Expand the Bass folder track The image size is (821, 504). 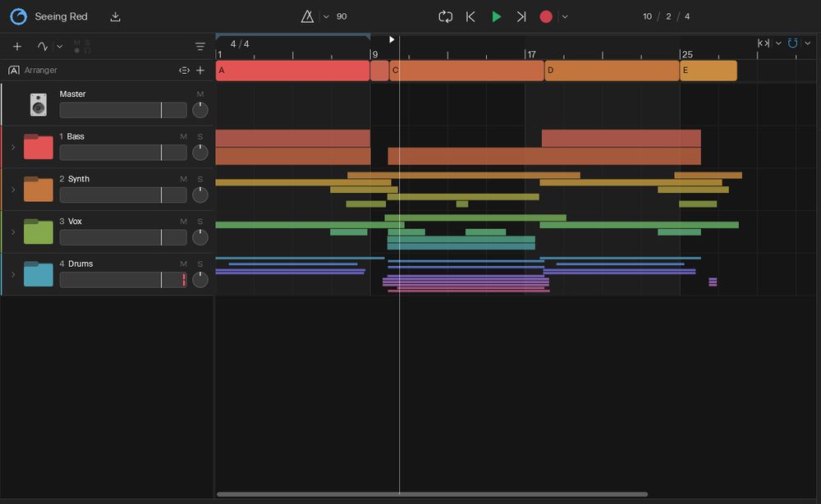[x=13, y=147]
